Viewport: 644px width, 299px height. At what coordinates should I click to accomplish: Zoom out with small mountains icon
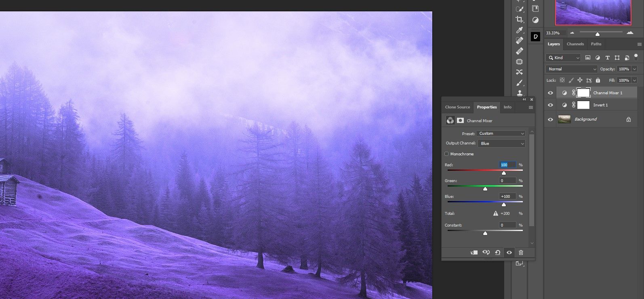pos(572,33)
